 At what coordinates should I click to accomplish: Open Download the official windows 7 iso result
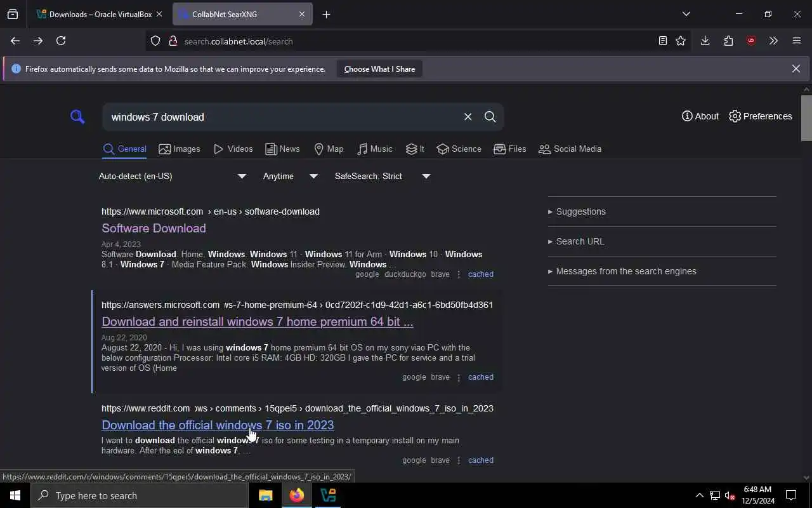pos(218,425)
